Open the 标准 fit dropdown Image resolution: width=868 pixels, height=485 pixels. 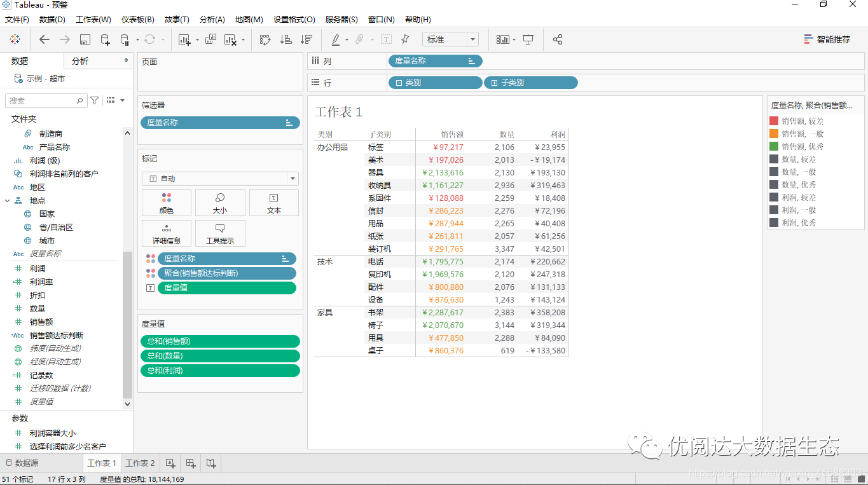click(x=450, y=39)
